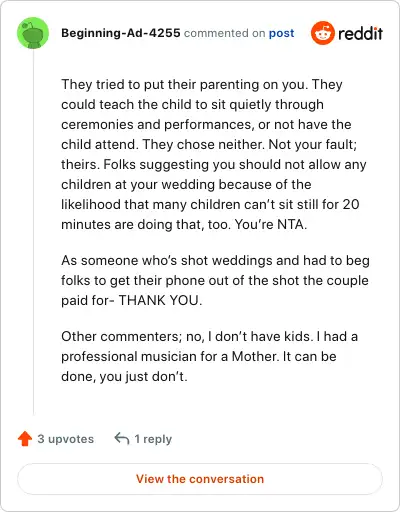Click the paragraph beginning 'Other commenters; no'
The width and height of the screenshot is (400, 512).
pyautogui.click(x=209, y=356)
